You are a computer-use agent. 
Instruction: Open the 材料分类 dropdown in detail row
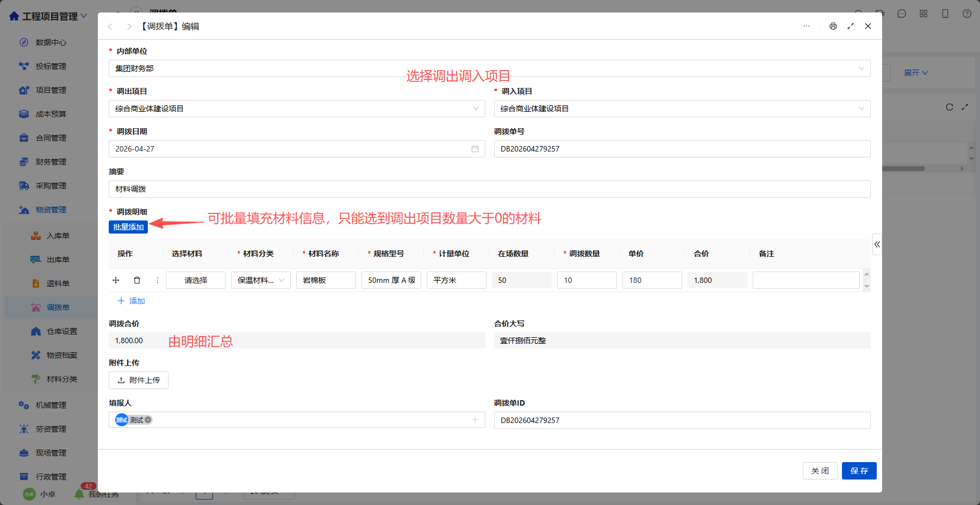click(261, 280)
